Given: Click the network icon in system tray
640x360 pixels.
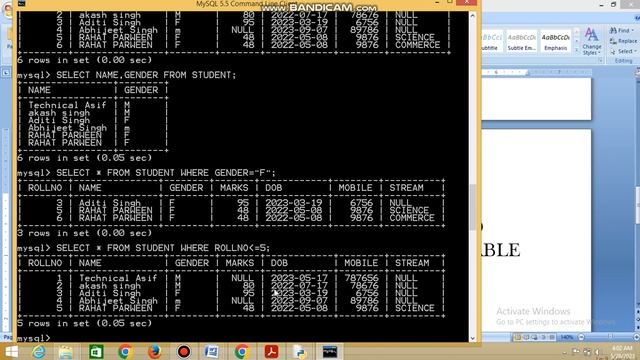Looking at the screenshot, I should click(587, 351).
